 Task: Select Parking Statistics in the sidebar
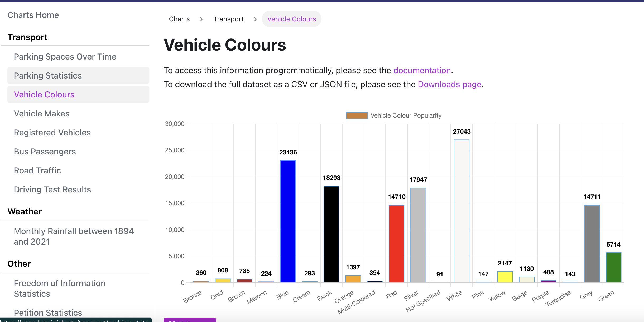click(48, 76)
